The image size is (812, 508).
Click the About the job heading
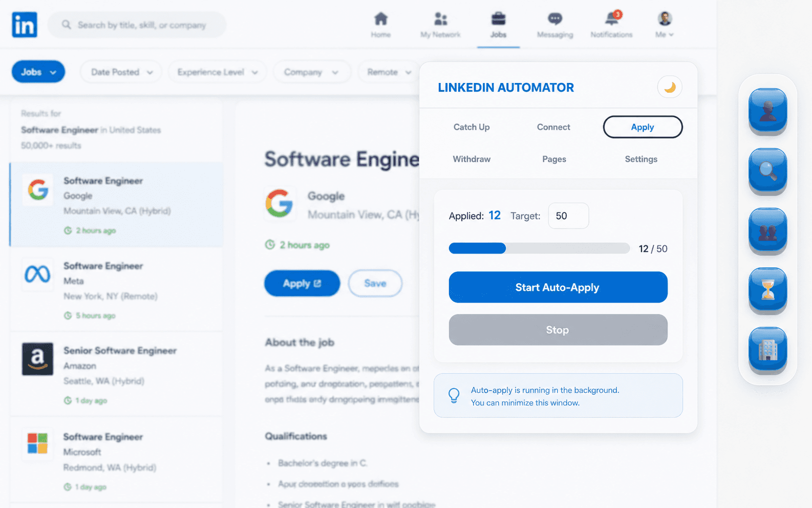click(x=300, y=343)
